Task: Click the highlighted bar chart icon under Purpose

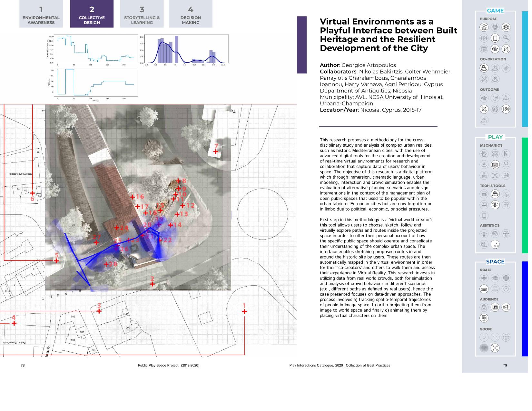Action: pos(495,49)
